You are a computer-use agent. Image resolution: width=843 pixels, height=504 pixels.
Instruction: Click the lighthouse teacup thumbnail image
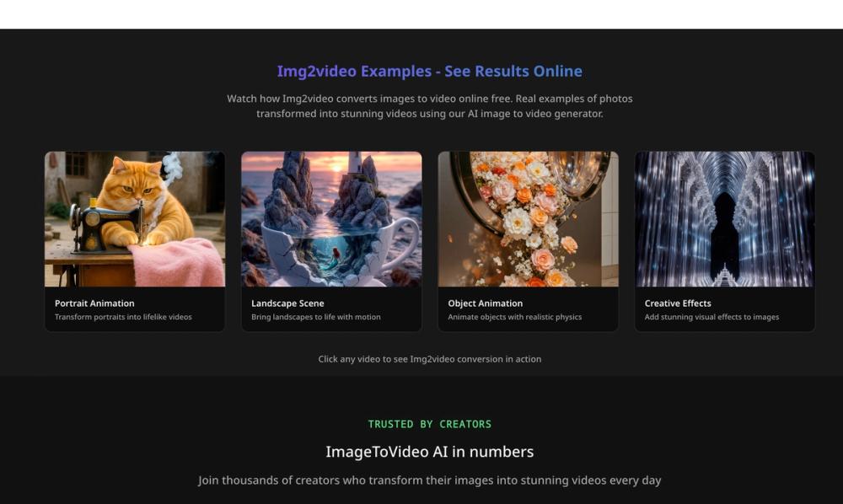coord(331,219)
